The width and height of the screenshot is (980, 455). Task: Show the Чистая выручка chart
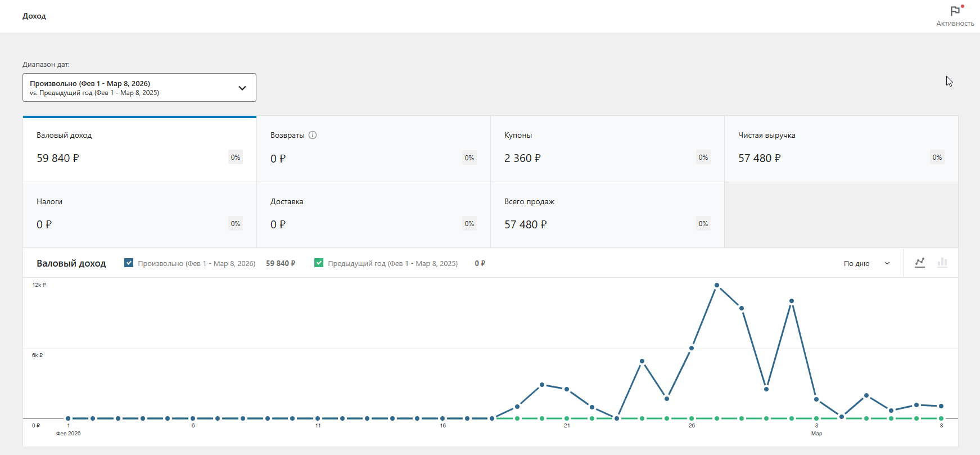click(x=841, y=149)
